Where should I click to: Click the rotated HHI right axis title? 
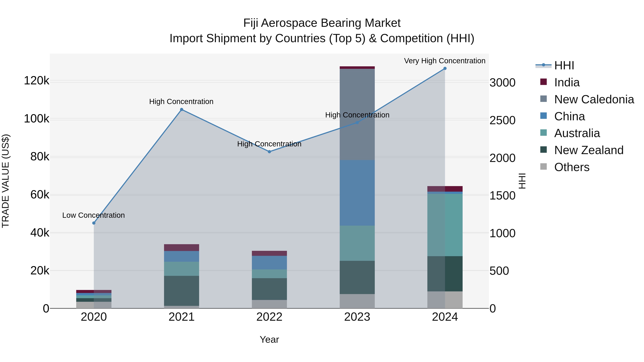522,181
